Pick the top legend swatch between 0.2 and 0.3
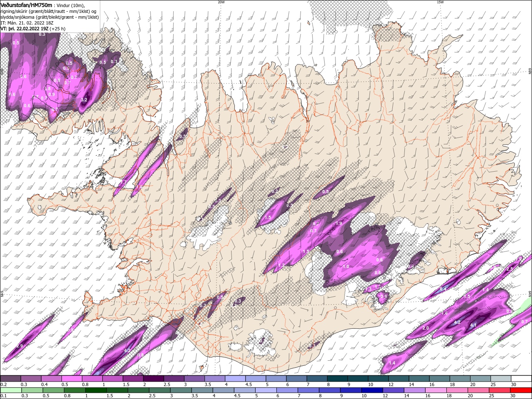The image size is (532, 399). [x=10, y=379]
